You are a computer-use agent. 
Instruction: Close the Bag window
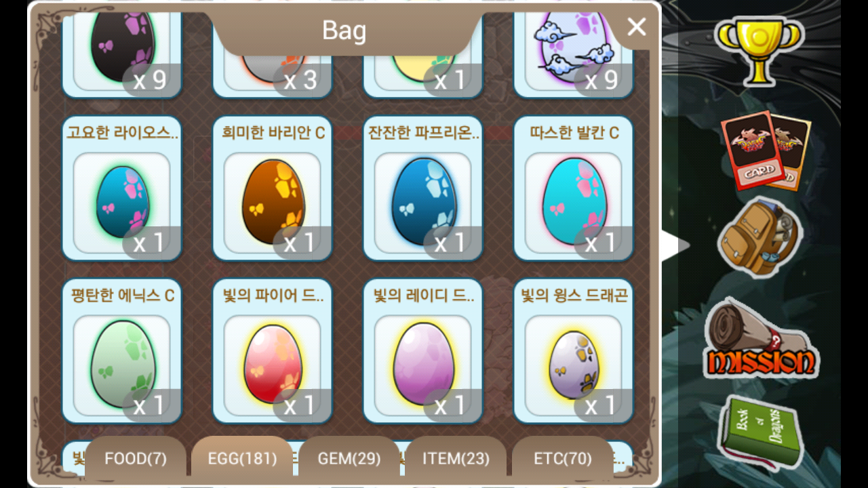click(637, 26)
